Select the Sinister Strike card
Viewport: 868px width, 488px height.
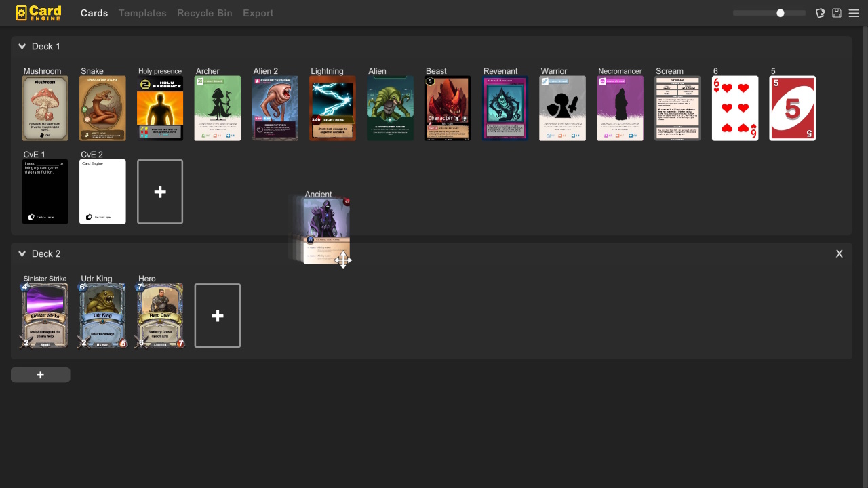pyautogui.click(x=45, y=316)
